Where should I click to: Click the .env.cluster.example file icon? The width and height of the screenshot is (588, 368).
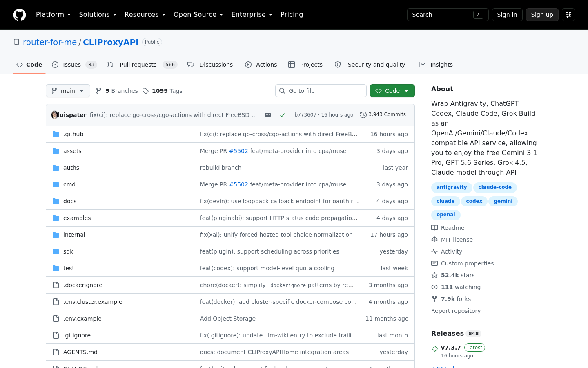[x=56, y=302]
